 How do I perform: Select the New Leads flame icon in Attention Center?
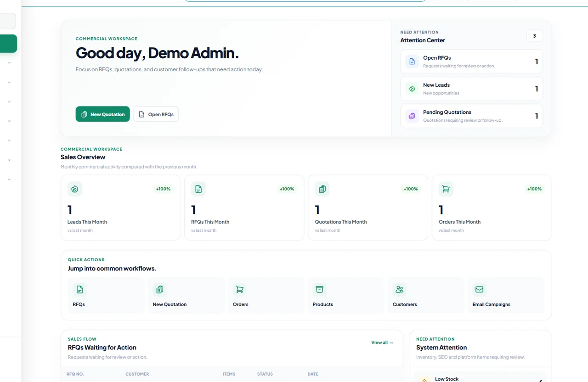[x=412, y=89]
